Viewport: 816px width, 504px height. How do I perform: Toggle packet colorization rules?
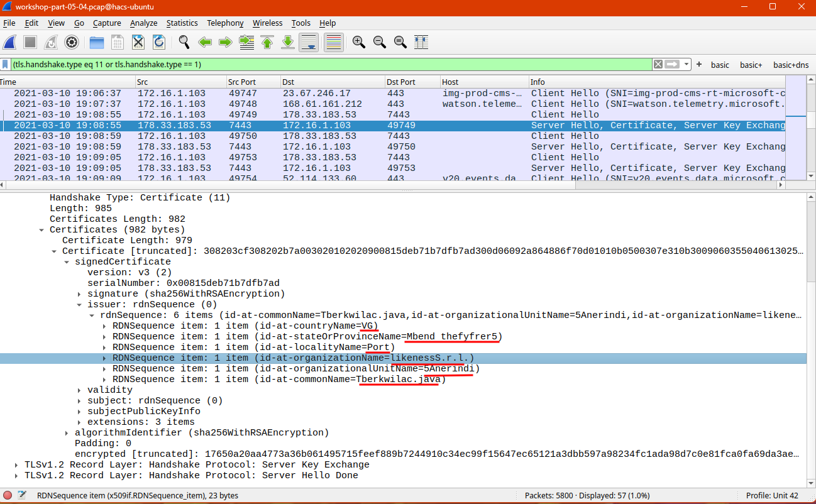point(333,42)
